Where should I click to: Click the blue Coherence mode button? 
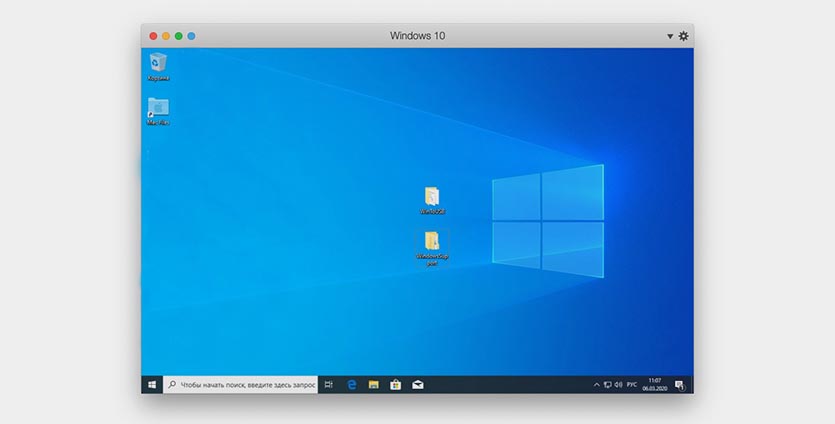point(191,36)
